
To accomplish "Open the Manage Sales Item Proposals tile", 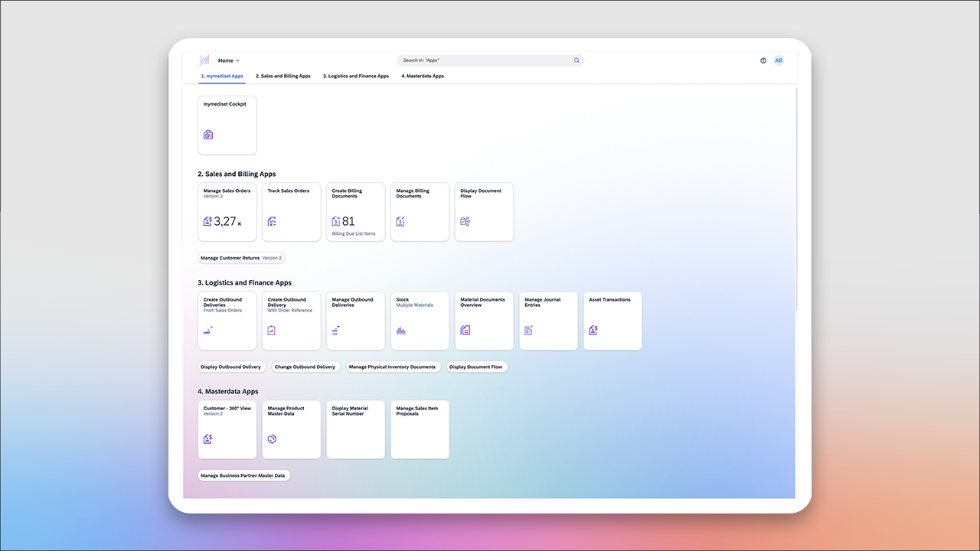I will click(x=420, y=429).
